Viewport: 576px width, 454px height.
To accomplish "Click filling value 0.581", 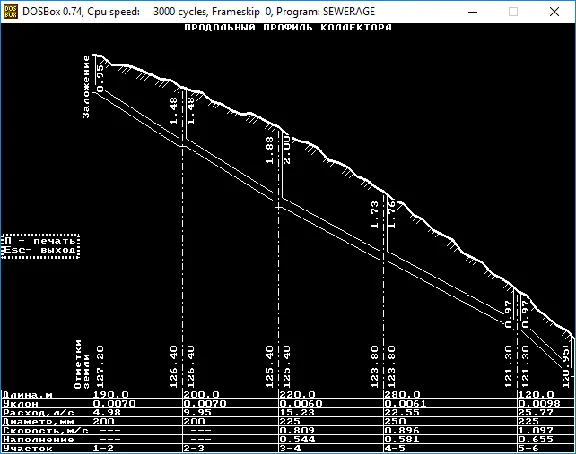I will click(402, 439).
